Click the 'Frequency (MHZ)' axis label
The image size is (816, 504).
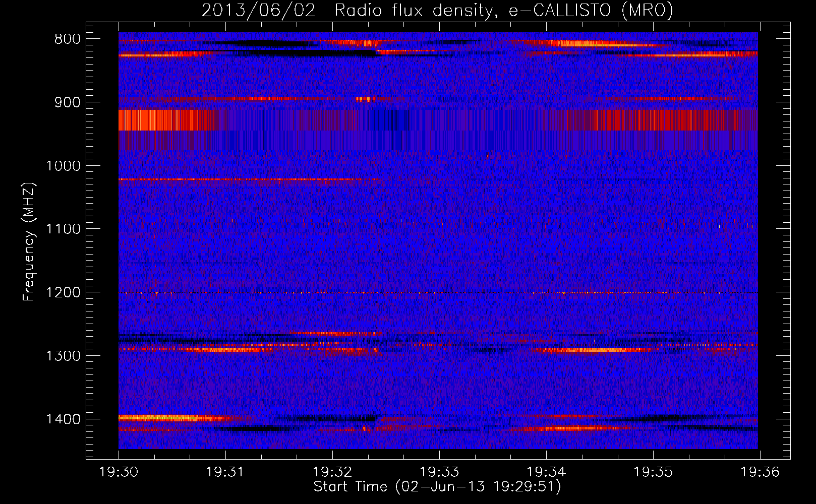(x=29, y=242)
